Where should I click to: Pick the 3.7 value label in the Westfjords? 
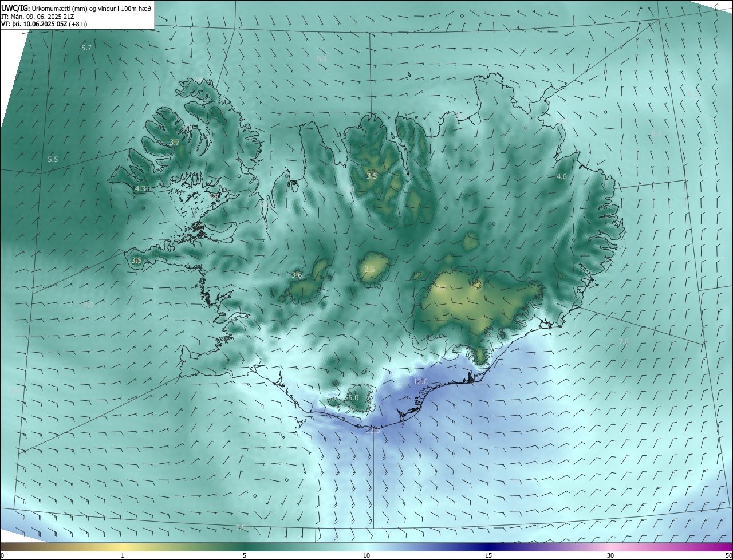coord(175,142)
